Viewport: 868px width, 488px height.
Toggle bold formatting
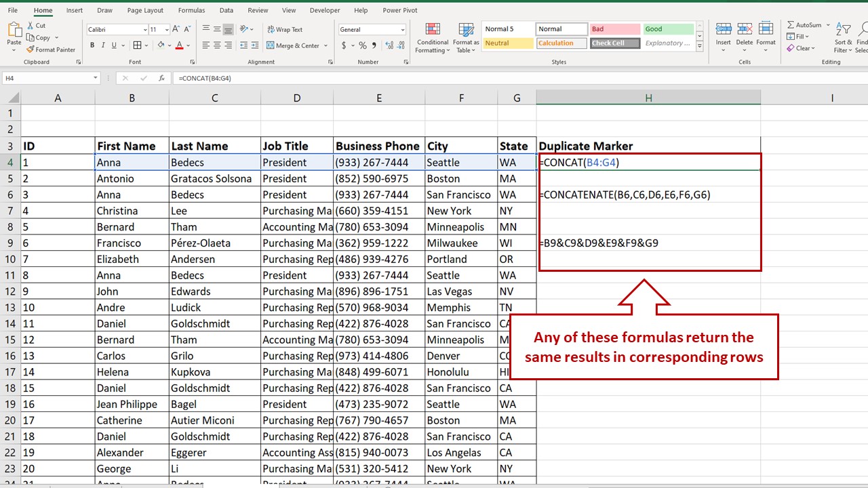point(92,45)
